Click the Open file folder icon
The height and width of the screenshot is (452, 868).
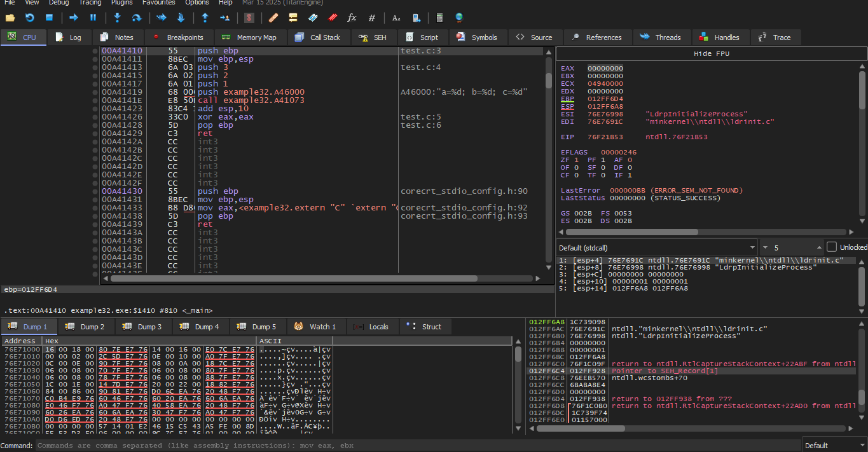[x=10, y=18]
